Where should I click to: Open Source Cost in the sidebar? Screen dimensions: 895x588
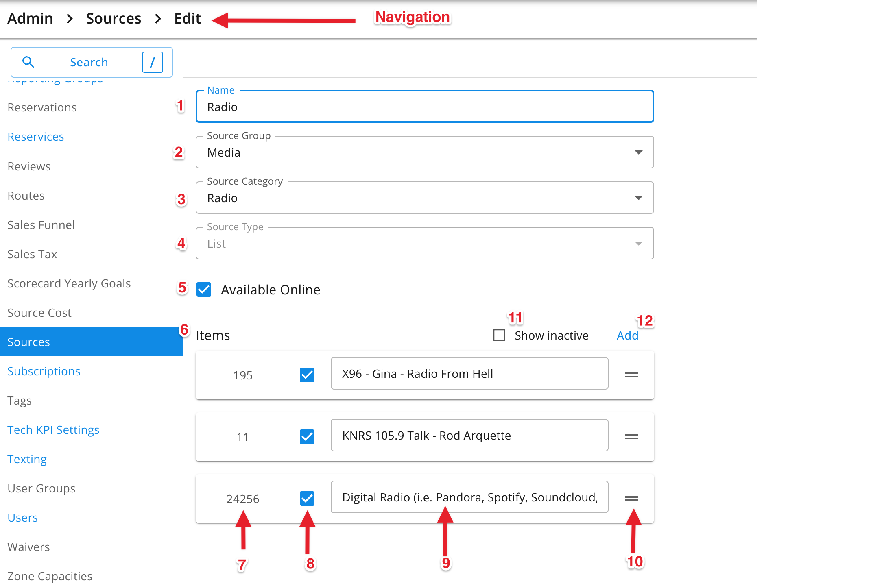[39, 313]
